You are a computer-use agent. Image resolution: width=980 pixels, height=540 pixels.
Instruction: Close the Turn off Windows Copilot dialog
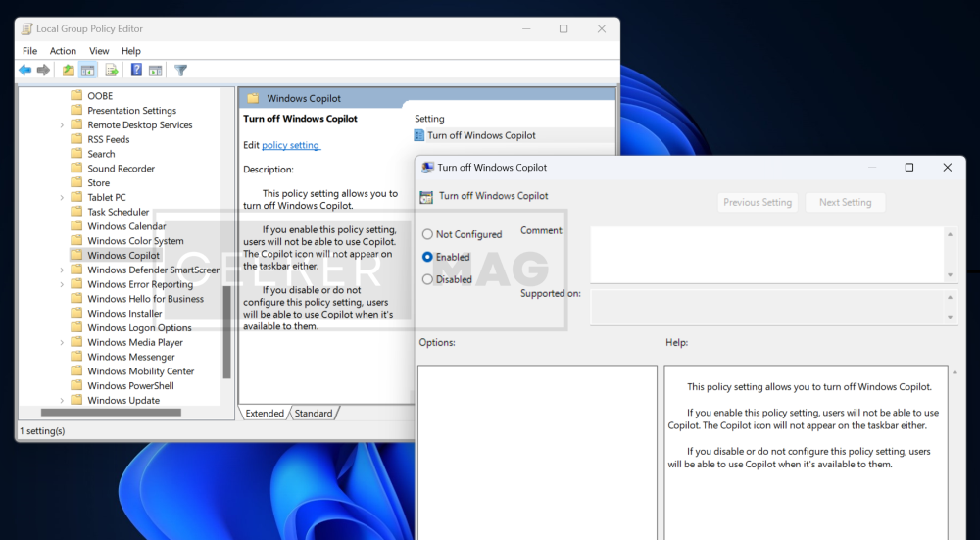[948, 168]
